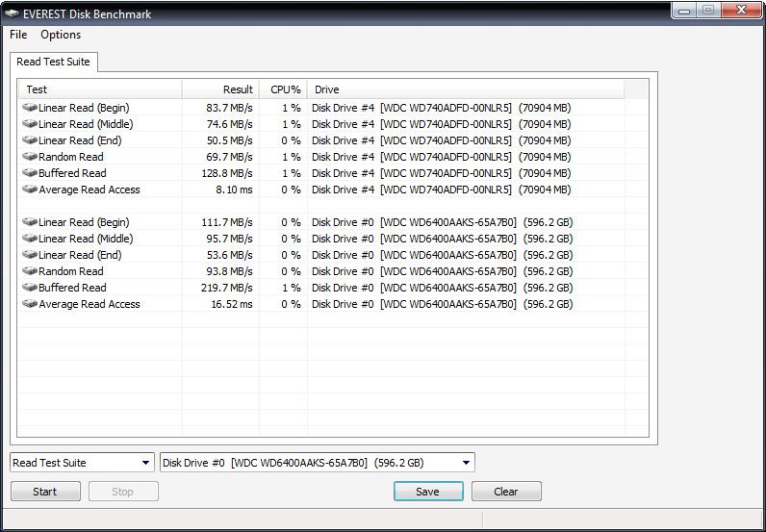This screenshot has width=766, height=532.
Task: Select the Read Test Suite tab
Action: click(x=53, y=62)
